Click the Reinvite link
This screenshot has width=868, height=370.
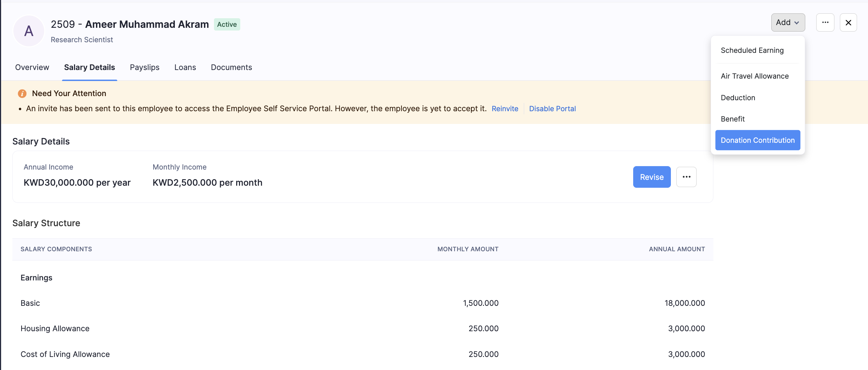(x=505, y=109)
